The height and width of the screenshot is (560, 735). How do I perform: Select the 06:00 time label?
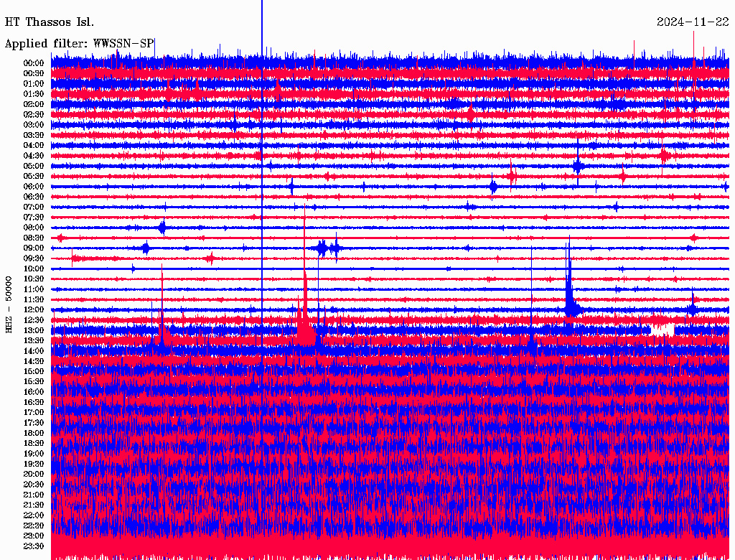34,186
